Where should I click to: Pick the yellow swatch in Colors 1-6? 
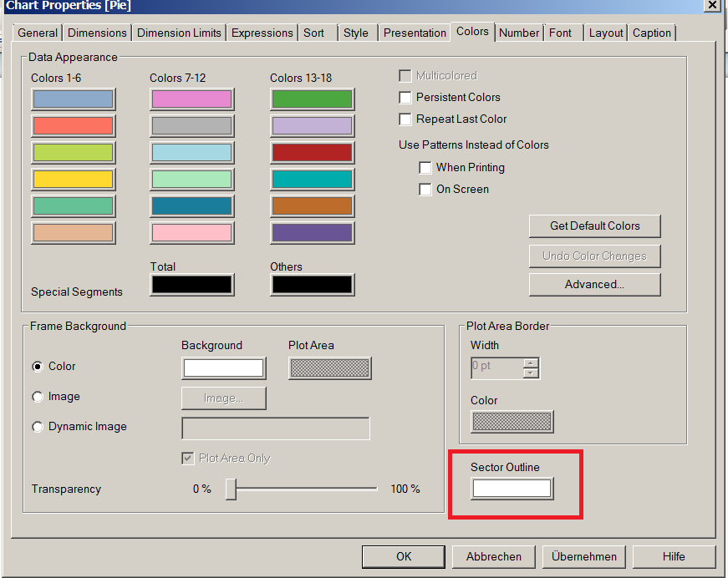(x=74, y=179)
